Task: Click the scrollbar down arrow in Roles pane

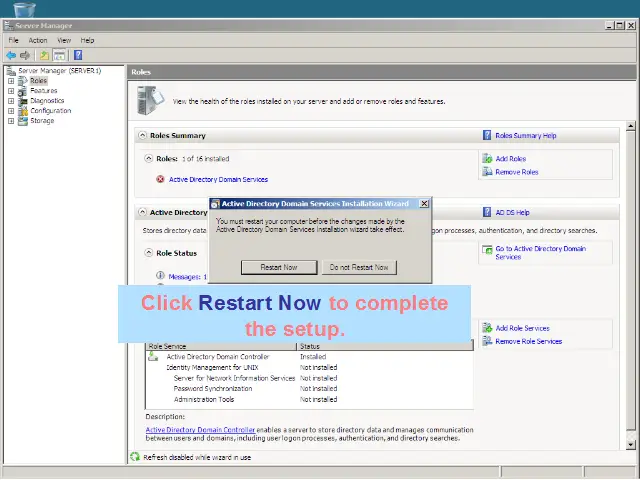Action: click(631, 445)
